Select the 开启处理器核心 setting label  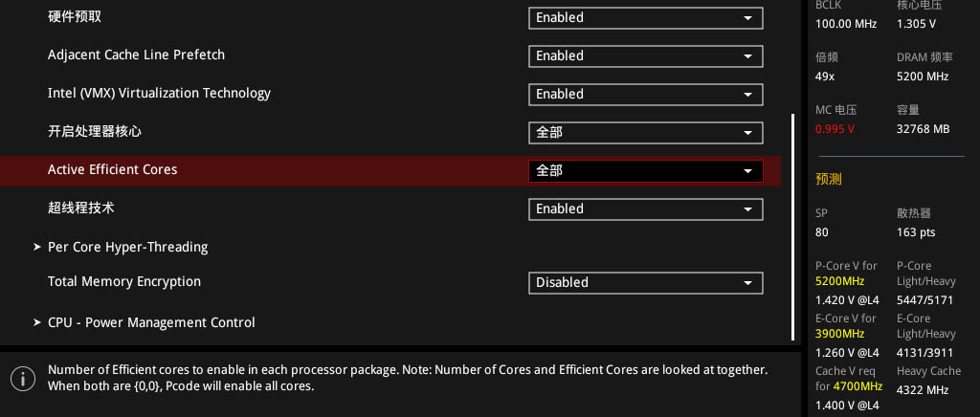[95, 132]
